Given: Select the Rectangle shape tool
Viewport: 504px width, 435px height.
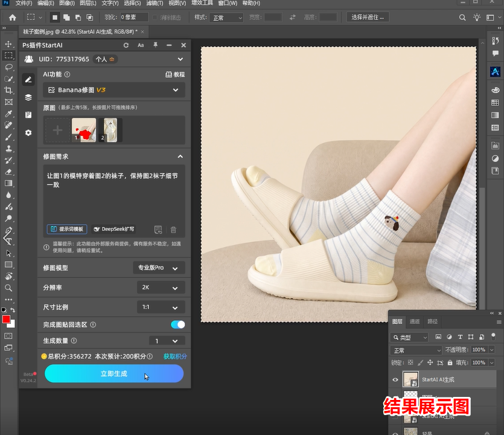Looking at the screenshot, I should point(8,265).
